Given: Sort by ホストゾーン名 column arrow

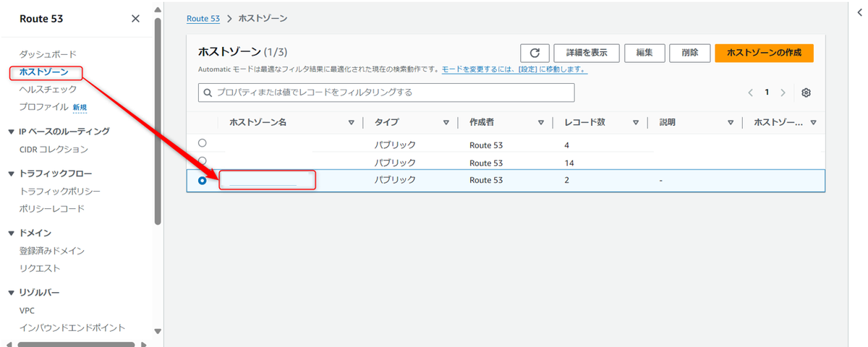Looking at the screenshot, I should pos(352,123).
